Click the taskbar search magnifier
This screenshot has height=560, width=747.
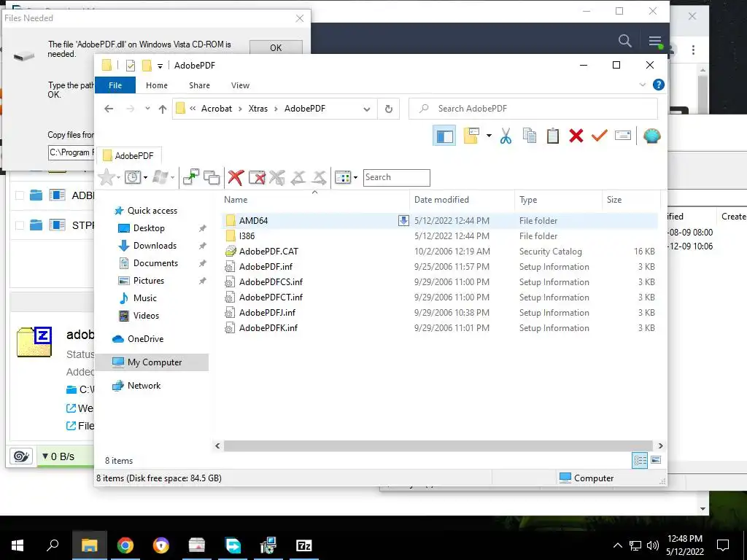(x=53, y=545)
